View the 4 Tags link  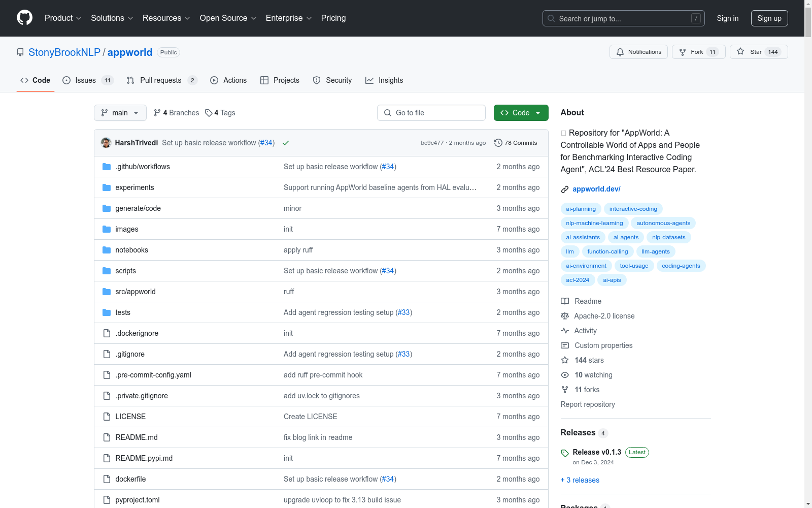point(220,113)
